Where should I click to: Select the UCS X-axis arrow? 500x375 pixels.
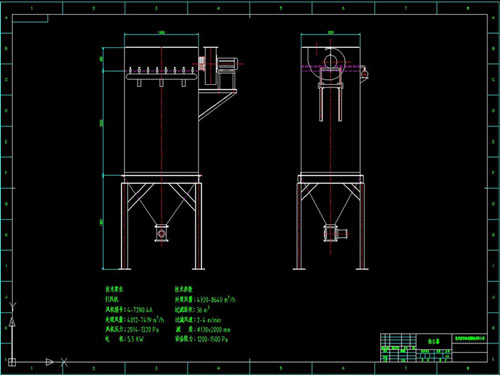pyautogui.click(x=50, y=362)
